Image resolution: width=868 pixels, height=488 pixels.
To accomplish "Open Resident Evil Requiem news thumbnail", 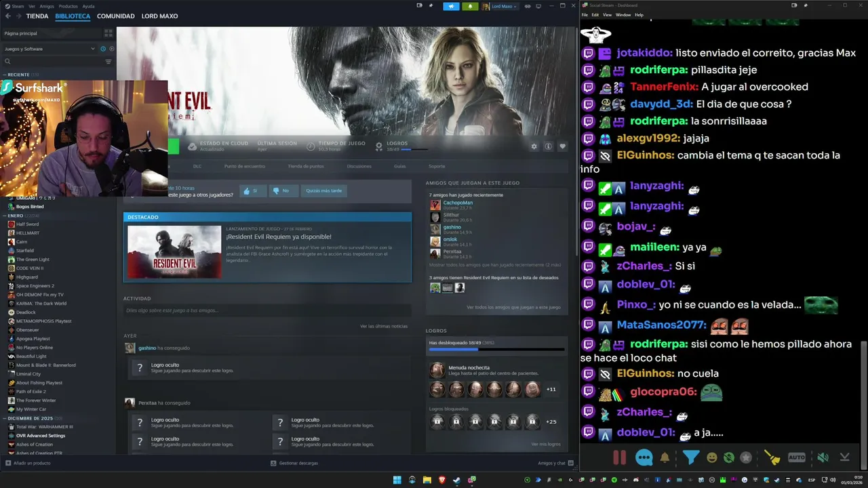I will coord(174,251).
